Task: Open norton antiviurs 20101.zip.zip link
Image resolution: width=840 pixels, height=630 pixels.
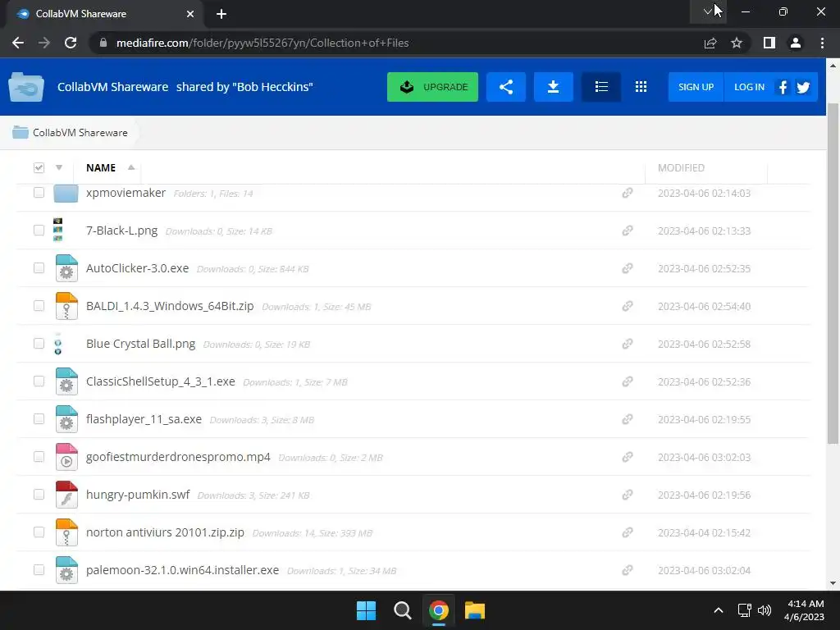Action: click(x=165, y=532)
